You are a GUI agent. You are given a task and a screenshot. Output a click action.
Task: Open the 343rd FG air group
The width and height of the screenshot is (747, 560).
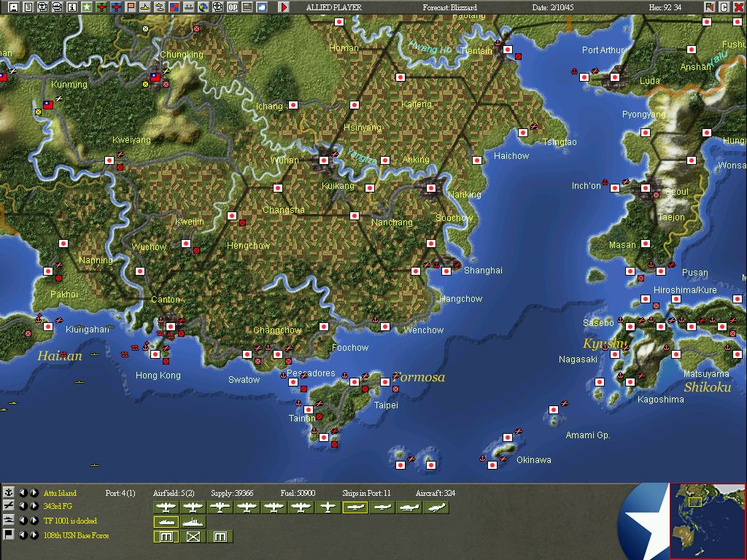(58, 506)
